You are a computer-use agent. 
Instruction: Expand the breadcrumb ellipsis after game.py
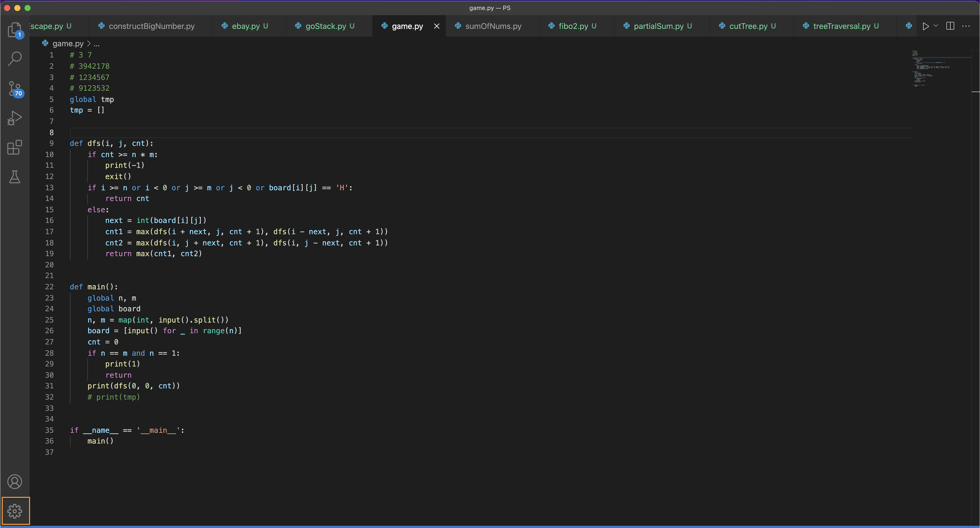click(97, 44)
